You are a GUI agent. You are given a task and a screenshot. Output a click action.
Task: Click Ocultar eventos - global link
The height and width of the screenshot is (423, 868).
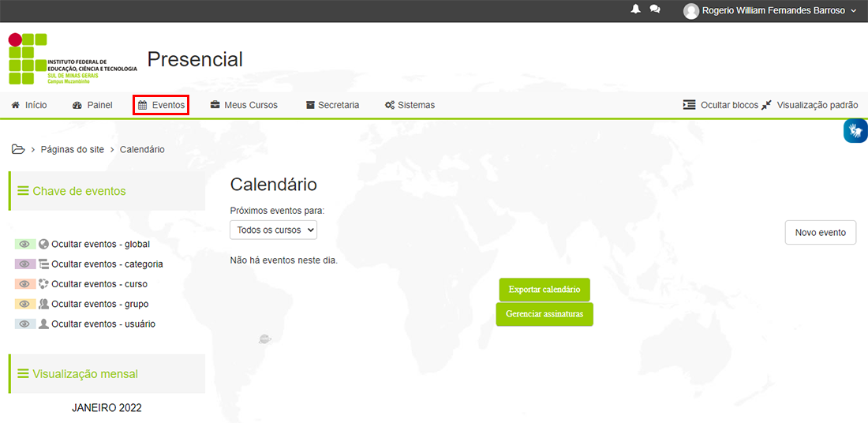click(101, 244)
